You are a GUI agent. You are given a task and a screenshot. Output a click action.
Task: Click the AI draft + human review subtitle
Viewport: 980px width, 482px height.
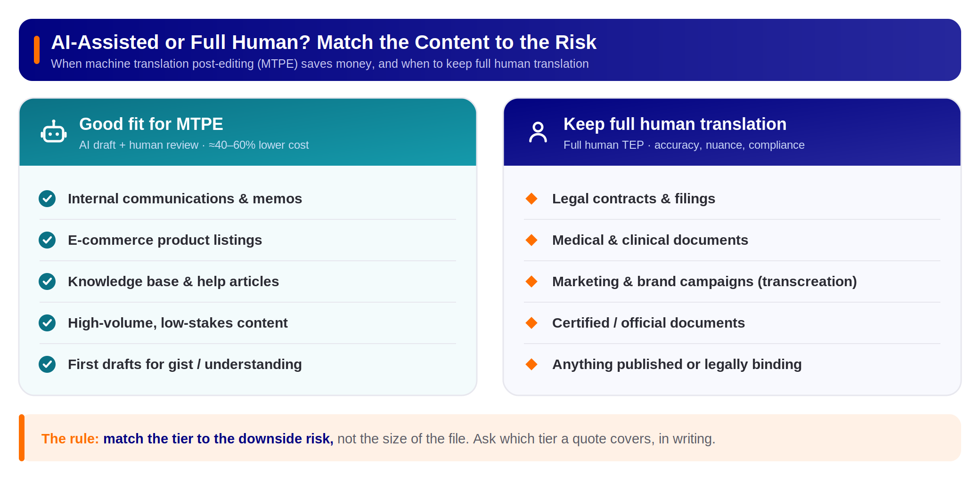(194, 145)
